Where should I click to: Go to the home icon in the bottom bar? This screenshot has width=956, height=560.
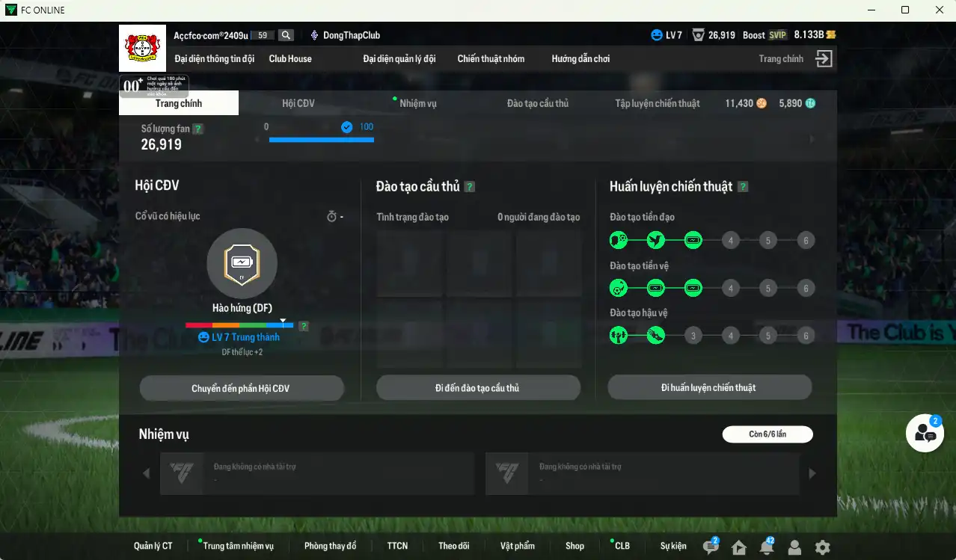tap(739, 547)
